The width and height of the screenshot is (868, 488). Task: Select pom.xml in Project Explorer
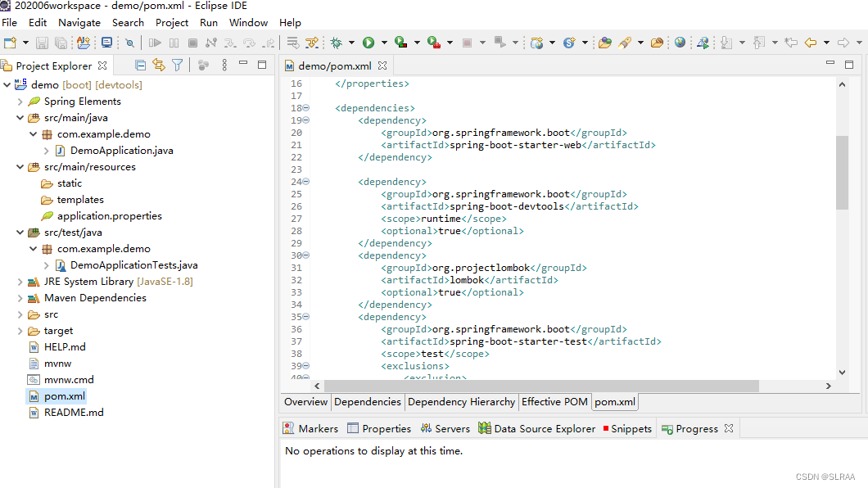point(64,396)
